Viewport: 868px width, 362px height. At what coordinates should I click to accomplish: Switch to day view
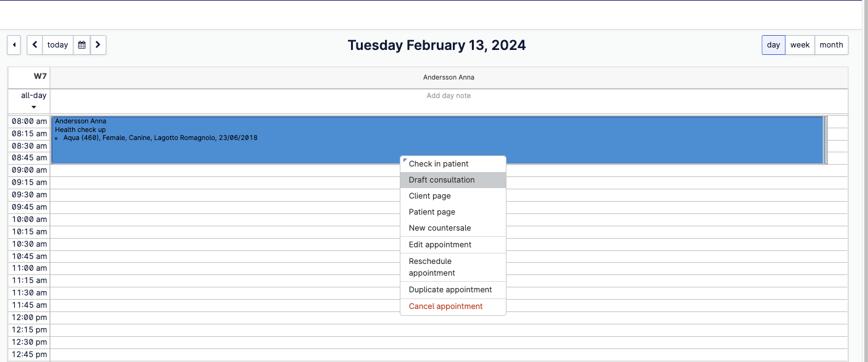coord(773,45)
